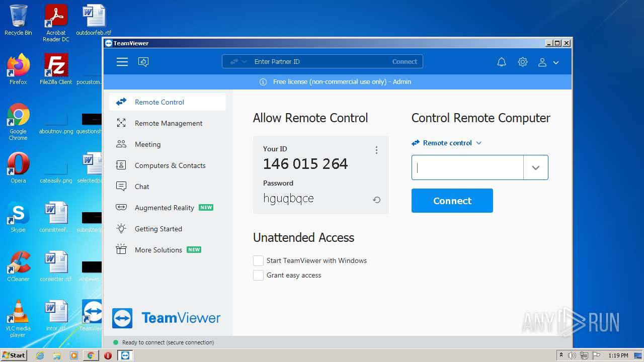Click the TeamViewer logo at bottom of sidebar
The height and width of the screenshot is (362, 644).
click(x=167, y=318)
